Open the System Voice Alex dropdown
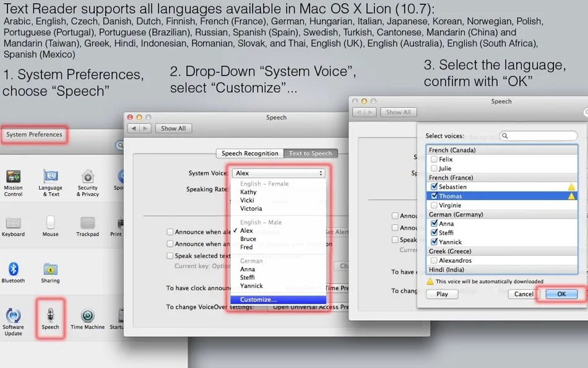The width and height of the screenshot is (588, 368). pos(279,173)
